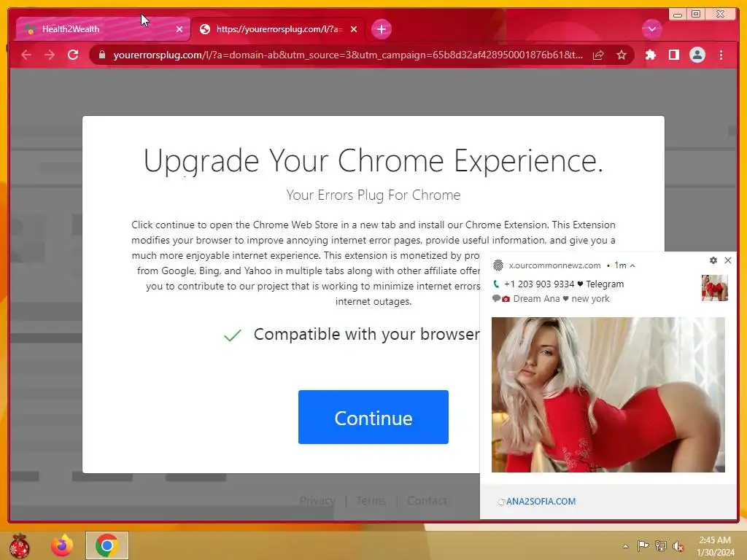Dismiss the x.ourcommonnewz.com notification
Viewport: 747px width, 560px height.
(x=728, y=260)
